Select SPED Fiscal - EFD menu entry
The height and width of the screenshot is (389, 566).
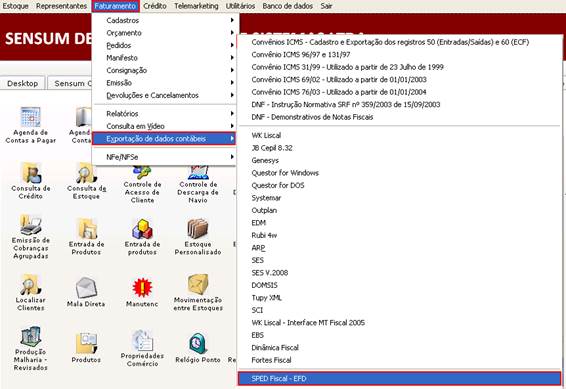point(400,379)
